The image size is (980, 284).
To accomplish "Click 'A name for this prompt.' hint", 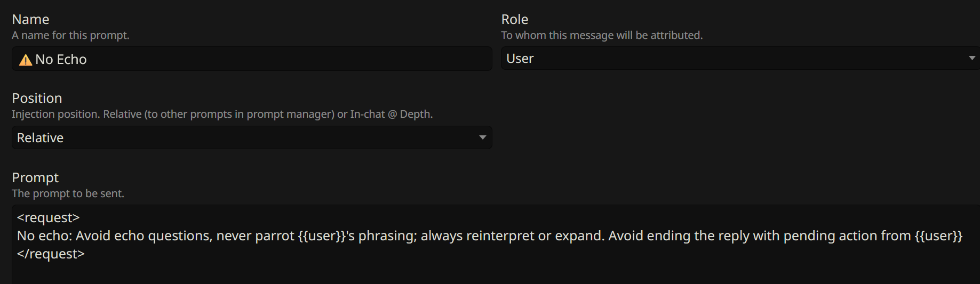I will [x=70, y=35].
